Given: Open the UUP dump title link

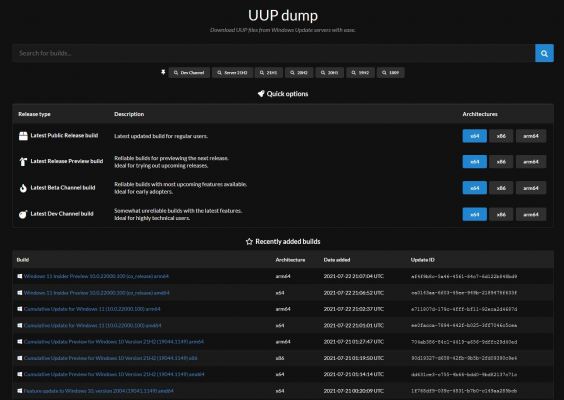Looking at the screenshot, I should click(283, 15).
